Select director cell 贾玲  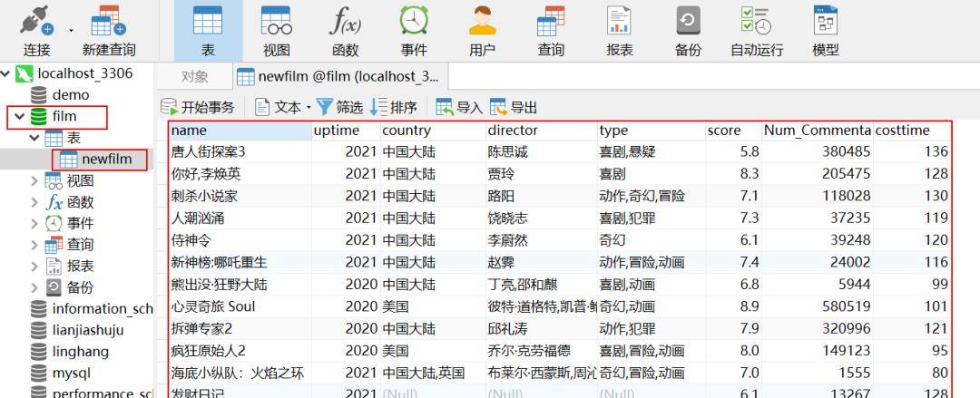541,174
